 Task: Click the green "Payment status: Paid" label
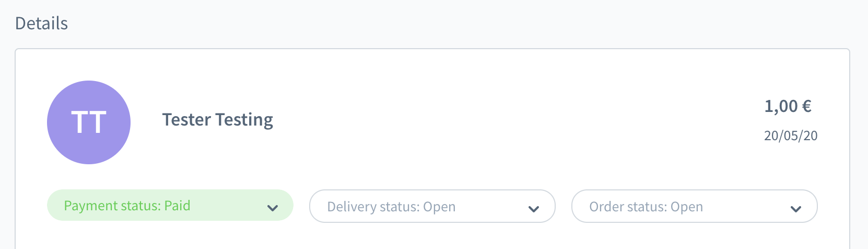click(x=127, y=206)
